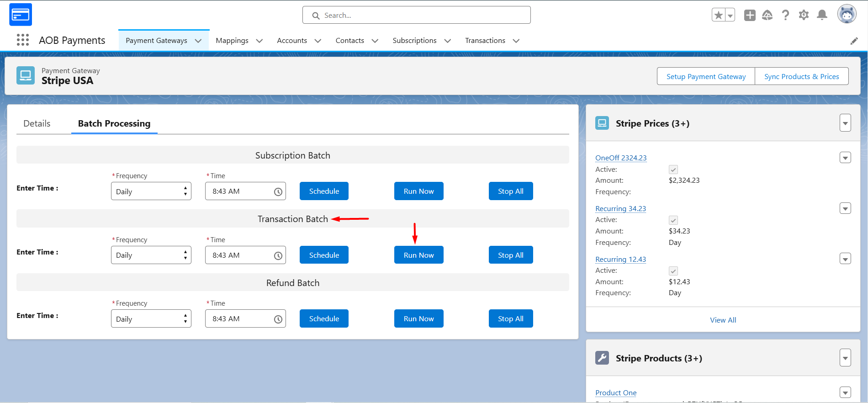Open the Global Actions plus icon
The height and width of the screenshot is (403, 868).
tap(750, 15)
